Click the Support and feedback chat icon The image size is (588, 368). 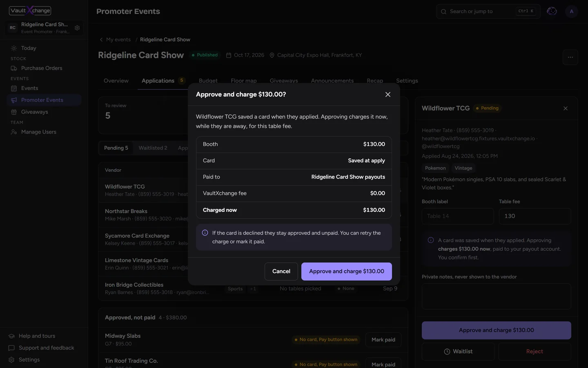[x=11, y=348]
